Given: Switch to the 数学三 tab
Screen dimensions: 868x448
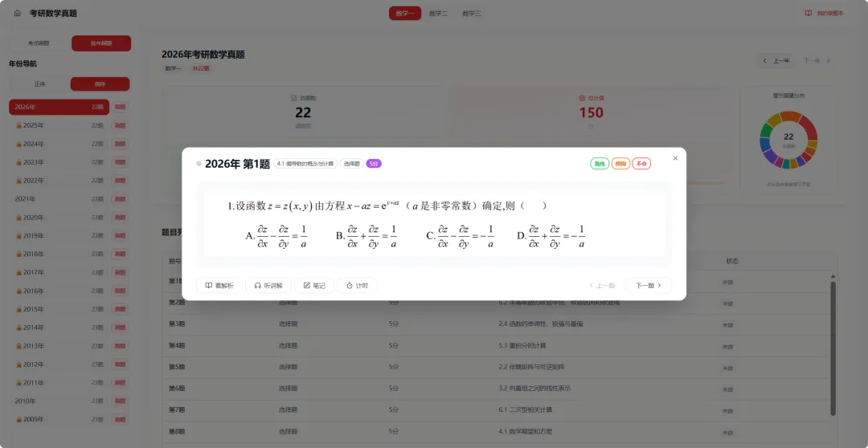Looking at the screenshot, I should [472, 14].
